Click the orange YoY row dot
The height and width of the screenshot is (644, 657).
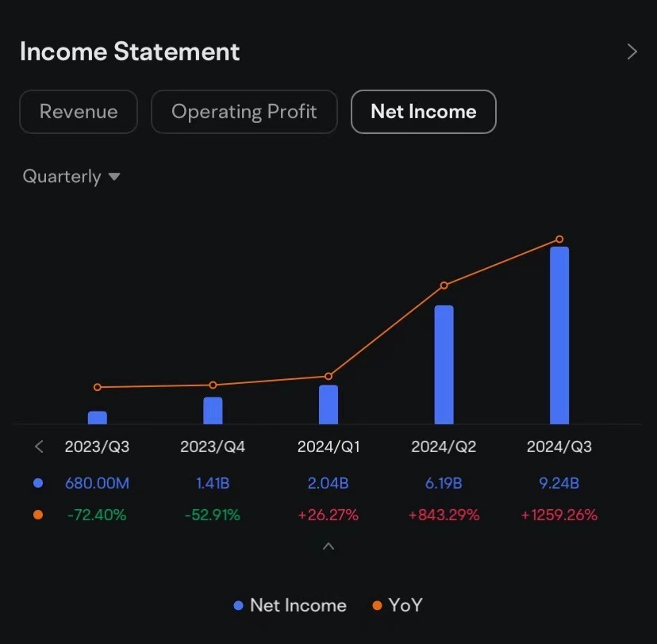38,515
